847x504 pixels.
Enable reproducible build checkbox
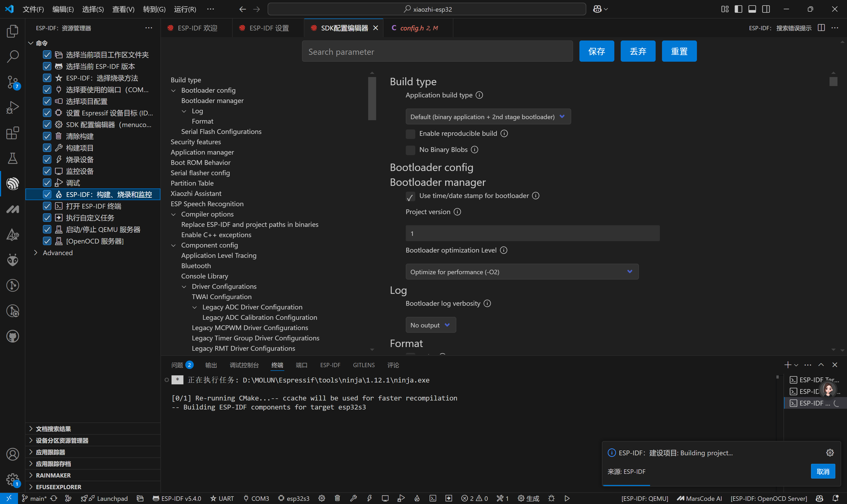[x=410, y=134]
